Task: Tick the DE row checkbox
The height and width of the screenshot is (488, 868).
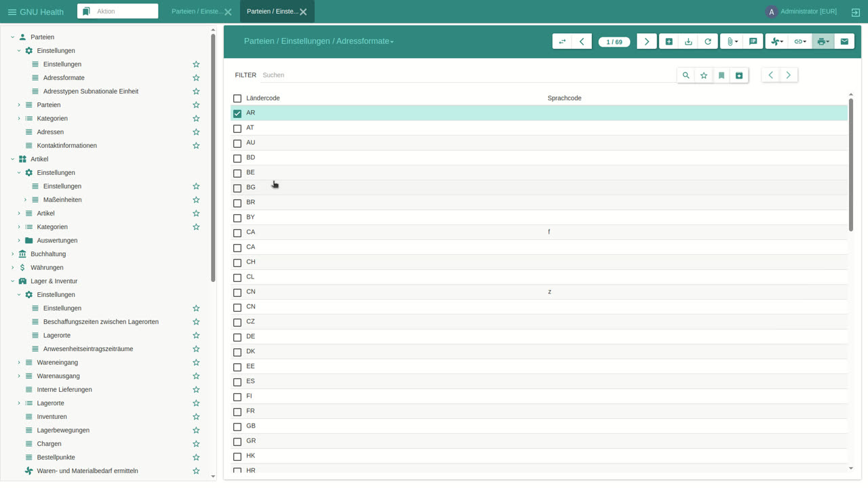Action: 237,338
